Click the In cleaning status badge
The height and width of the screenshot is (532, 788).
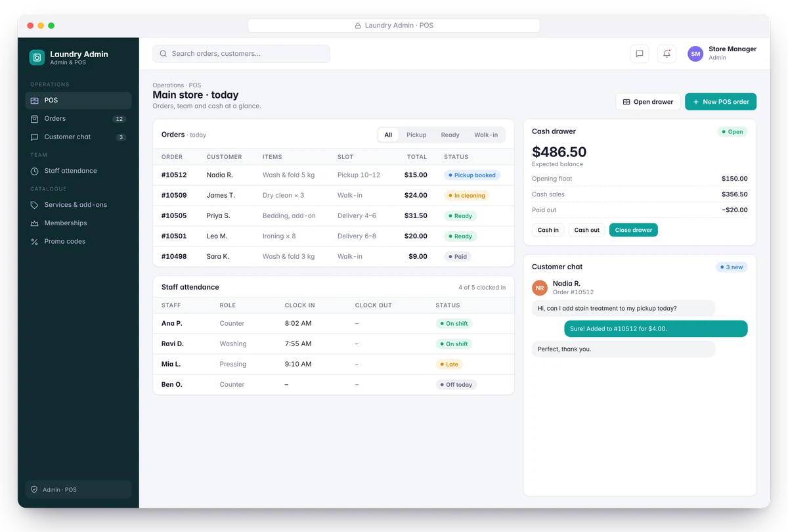(466, 196)
